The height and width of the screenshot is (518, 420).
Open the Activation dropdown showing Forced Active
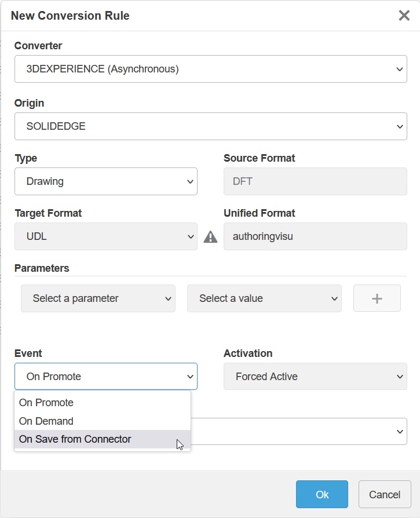click(x=315, y=376)
